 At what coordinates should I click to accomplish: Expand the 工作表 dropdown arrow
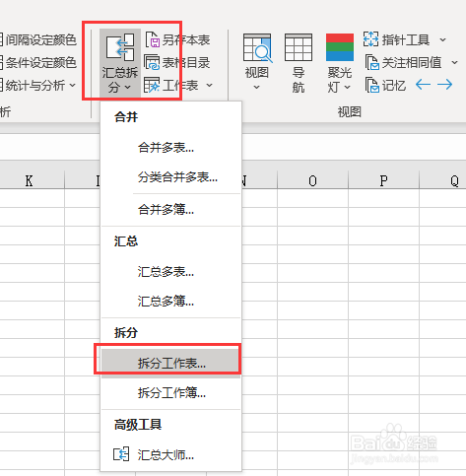tap(209, 86)
